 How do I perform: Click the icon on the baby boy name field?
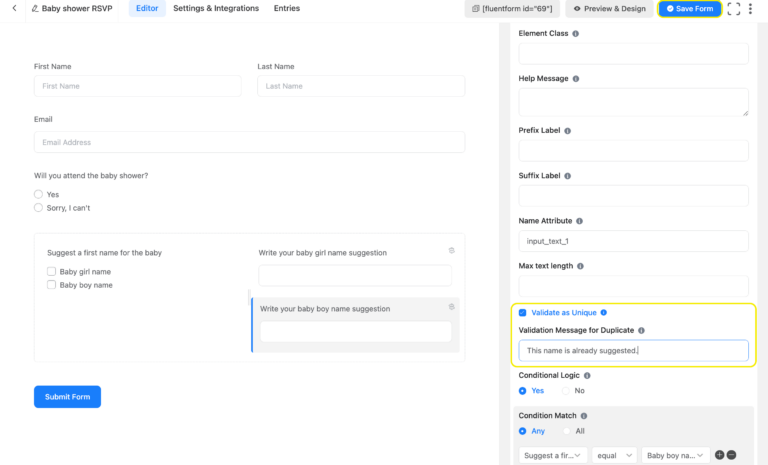pos(451,306)
